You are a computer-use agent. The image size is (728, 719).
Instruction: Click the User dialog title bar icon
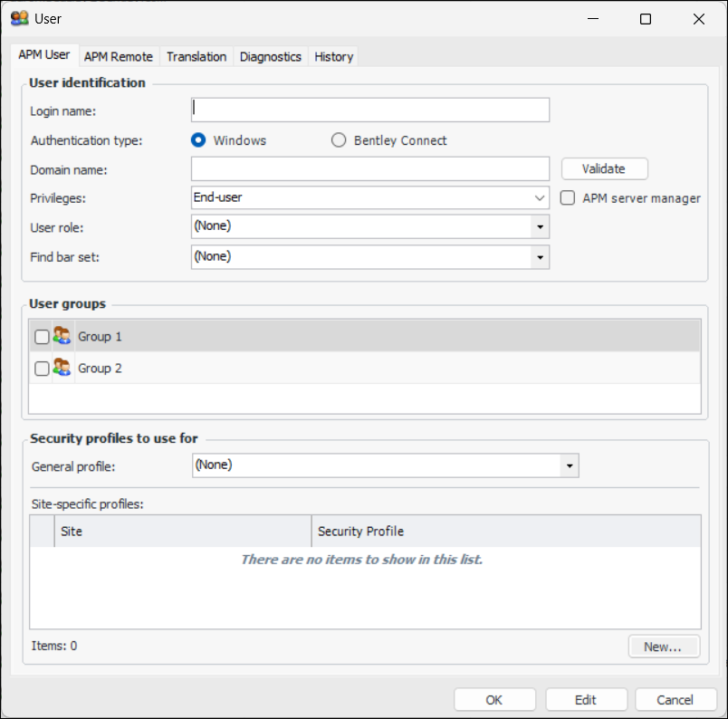pos(20,19)
